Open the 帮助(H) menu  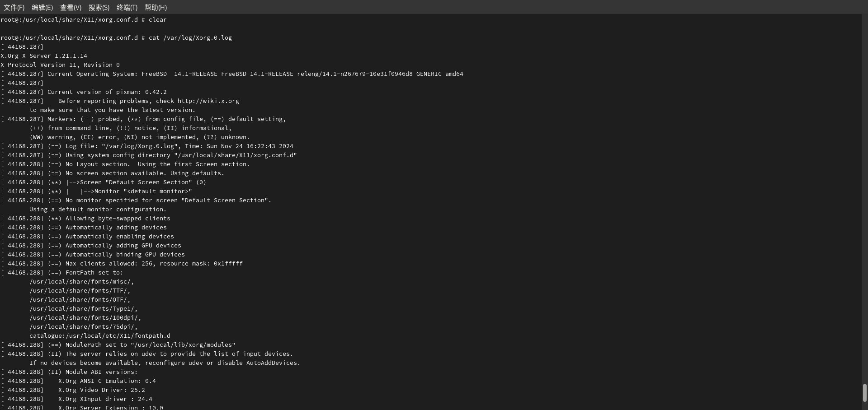156,8
